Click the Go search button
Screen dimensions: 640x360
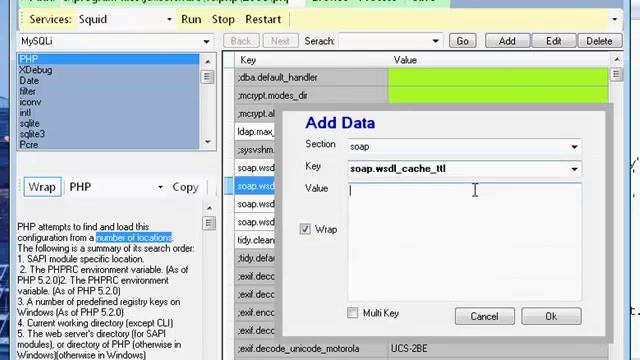(x=462, y=41)
